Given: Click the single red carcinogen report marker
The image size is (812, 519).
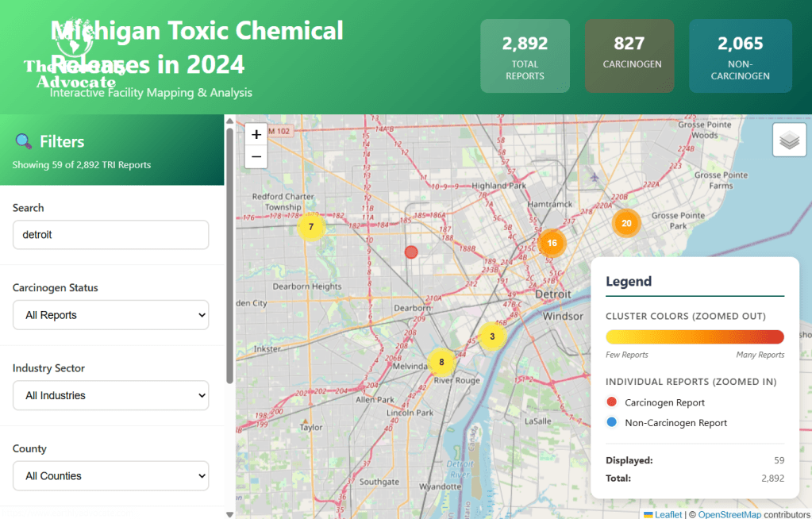Looking at the screenshot, I should (411, 252).
